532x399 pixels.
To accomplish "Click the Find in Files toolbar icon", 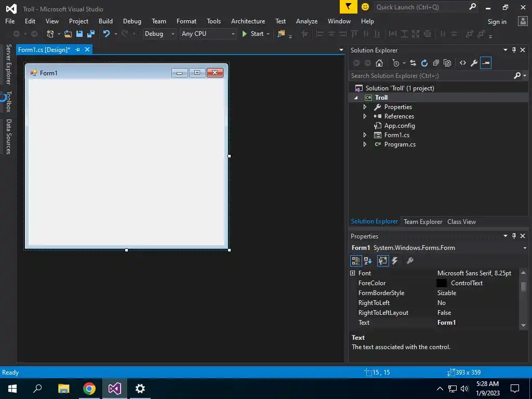I will coord(281,34).
